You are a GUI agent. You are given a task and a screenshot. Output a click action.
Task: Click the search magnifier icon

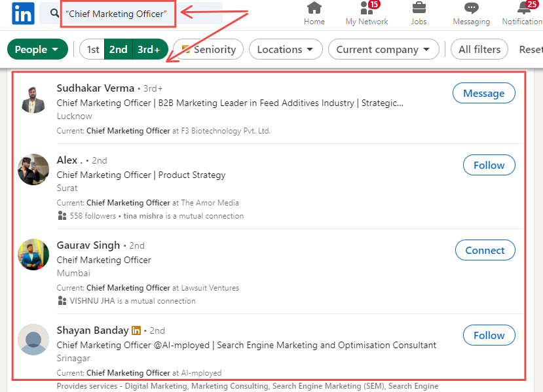[54, 14]
